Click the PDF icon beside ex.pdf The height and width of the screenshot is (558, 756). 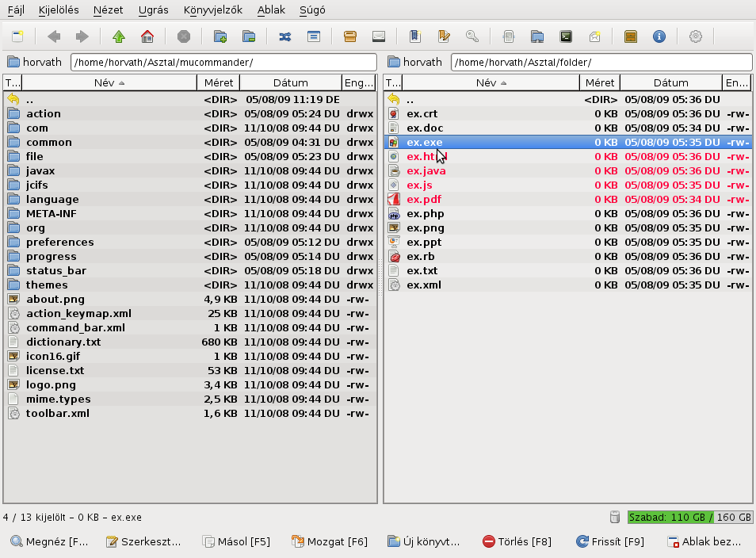point(394,199)
